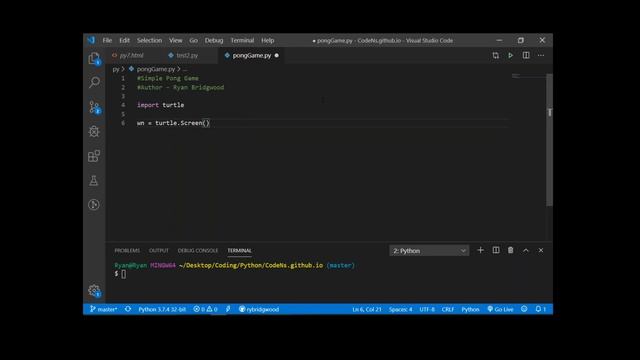Open the Search view in the activity bar

(94, 82)
